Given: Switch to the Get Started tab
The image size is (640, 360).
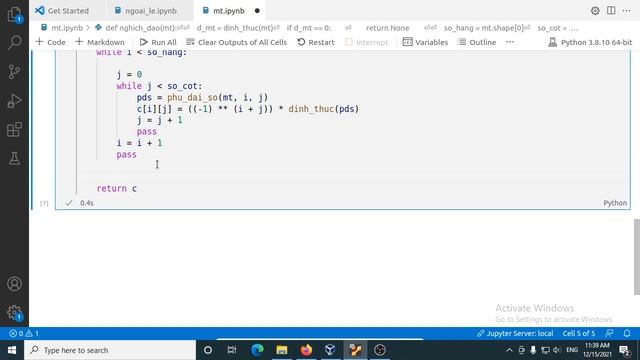Looking at the screenshot, I should point(62,11).
